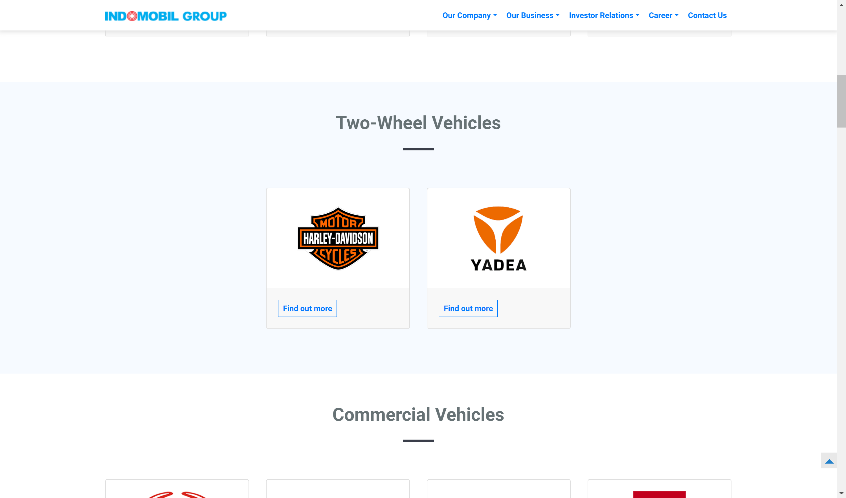Click the Indomobil Group logo
Screen dimensions: 846x498
pyautogui.click(x=166, y=16)
